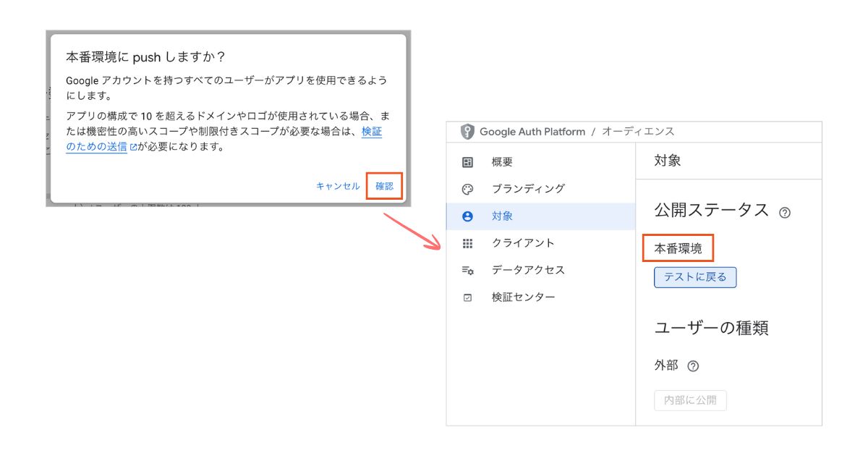868x456 pixels.
Task: Select the クライアント text label in sidebar
Action: pyautogui.click(x=523, y=243)
